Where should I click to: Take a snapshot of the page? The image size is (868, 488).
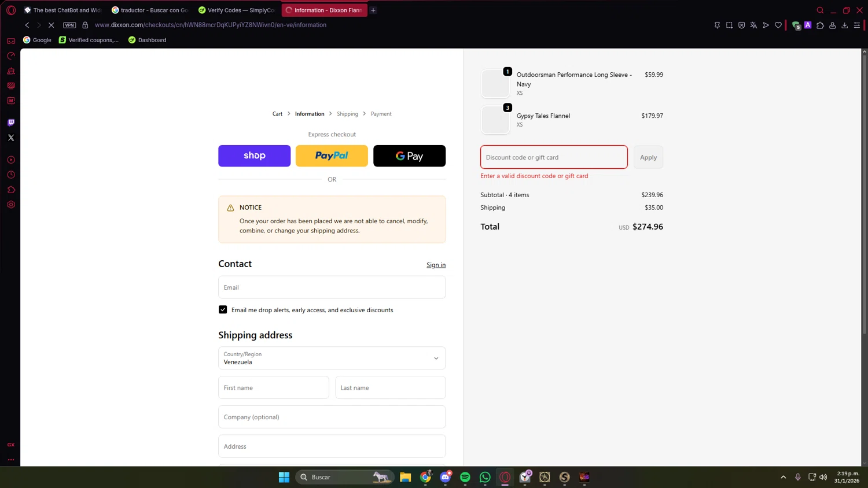click(729, 25)
